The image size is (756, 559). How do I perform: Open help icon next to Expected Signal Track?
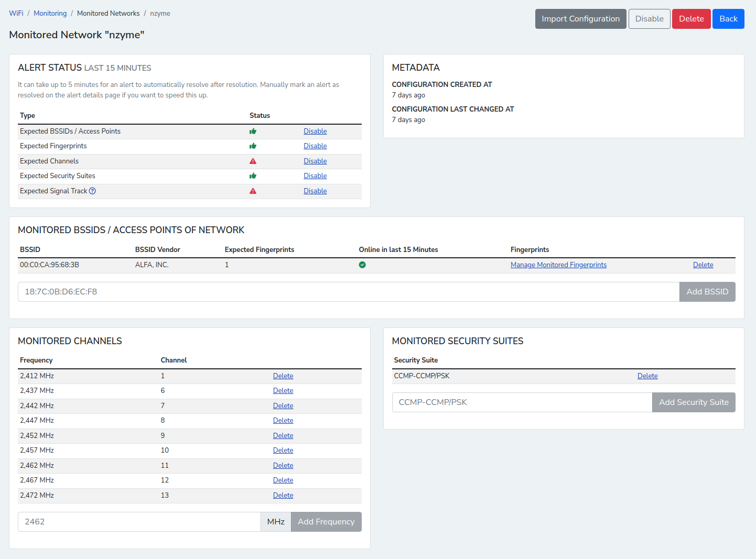coord(92,191)
